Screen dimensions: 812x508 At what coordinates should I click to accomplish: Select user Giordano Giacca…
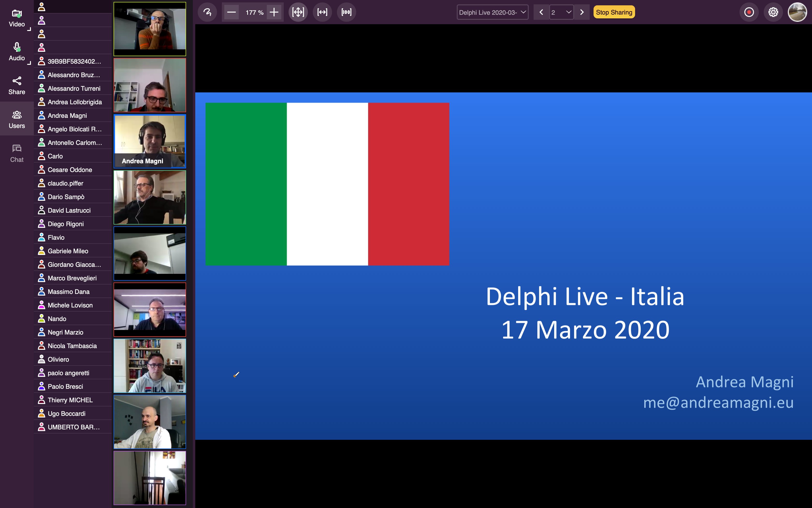click(x=73, y=265)
